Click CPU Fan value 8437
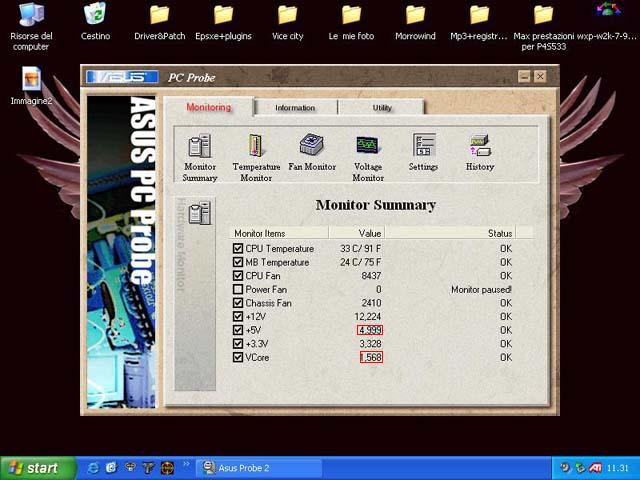This screenshot has height=480, width=640. tap(371, 276)
